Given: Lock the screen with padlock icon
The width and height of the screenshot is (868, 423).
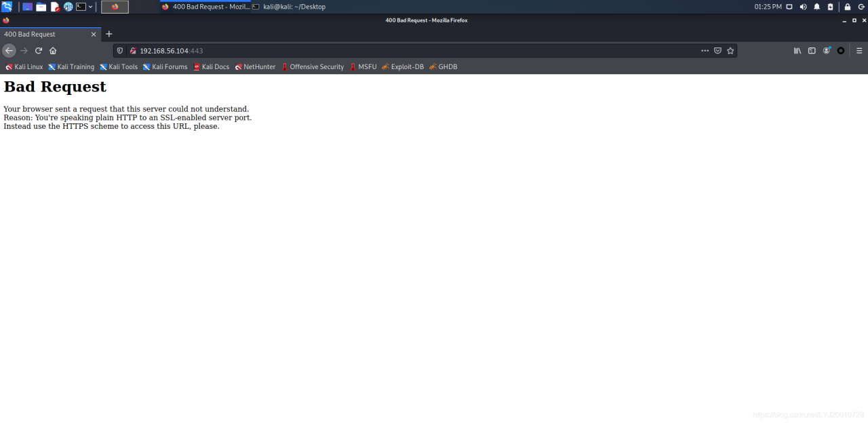Looking at the screenshot, I should point(847,7).
